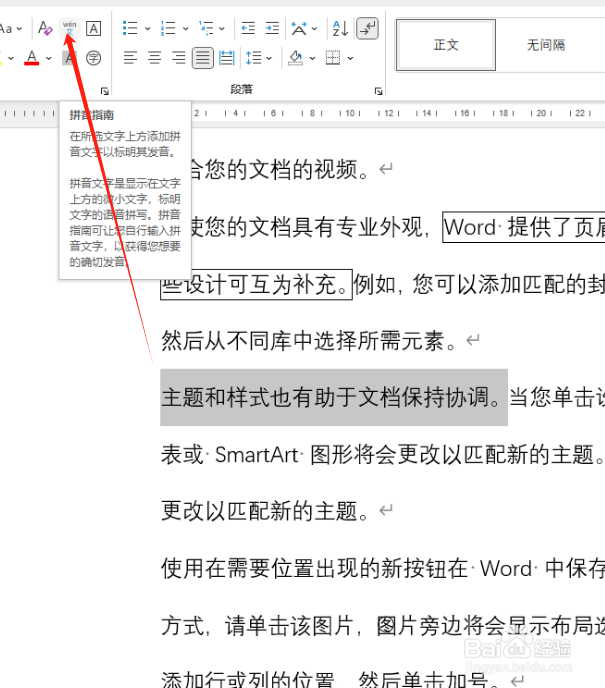Viewport: 605px width, 688px height.
Task: Click the horizontal ruler at mark 10
Action: 350,113
